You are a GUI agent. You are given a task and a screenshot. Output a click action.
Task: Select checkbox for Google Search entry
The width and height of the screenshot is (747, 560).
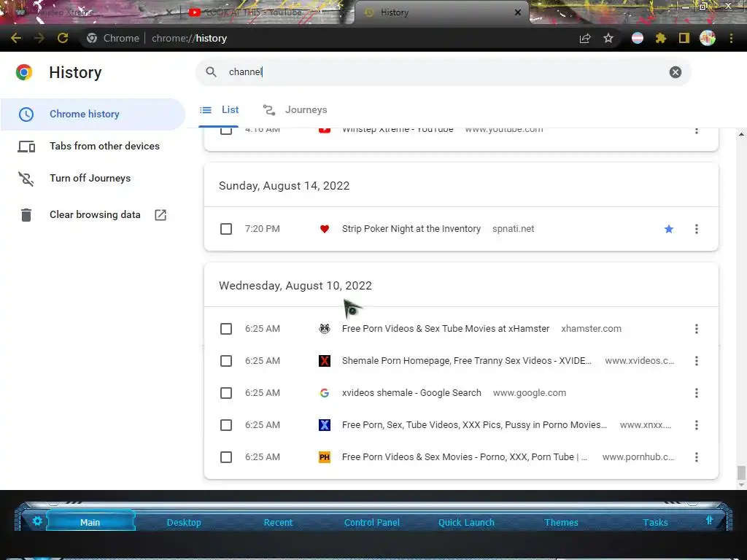pyautogui.click(x=226, y=393)
